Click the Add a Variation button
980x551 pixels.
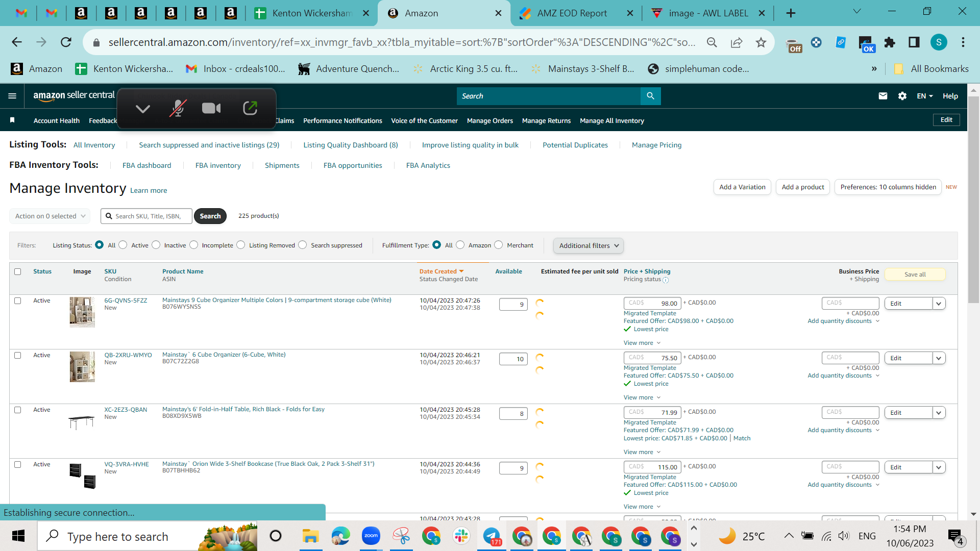[742, 187]
